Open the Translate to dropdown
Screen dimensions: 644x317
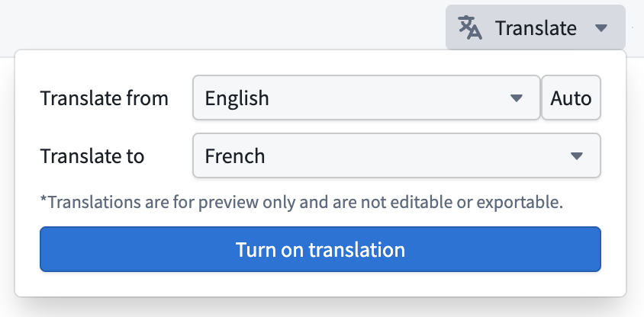[396, 155]
